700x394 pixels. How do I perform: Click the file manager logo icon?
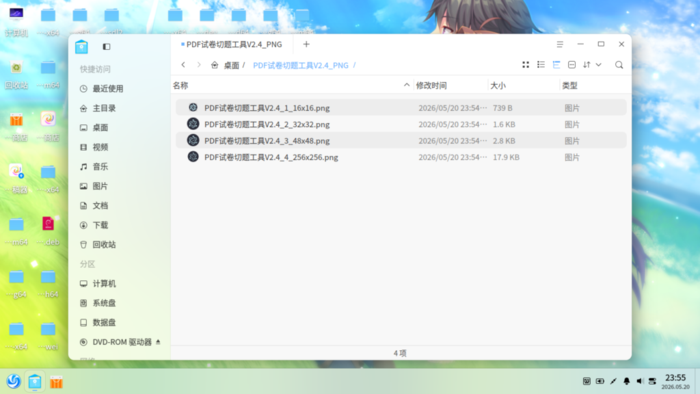(x=81, y=46)
